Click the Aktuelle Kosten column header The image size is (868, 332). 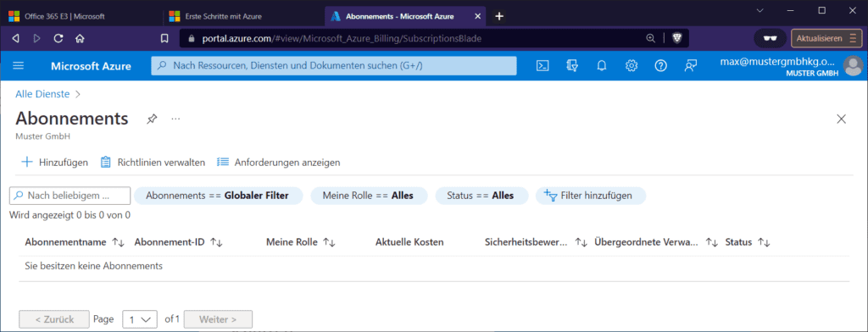coord(409,242)
